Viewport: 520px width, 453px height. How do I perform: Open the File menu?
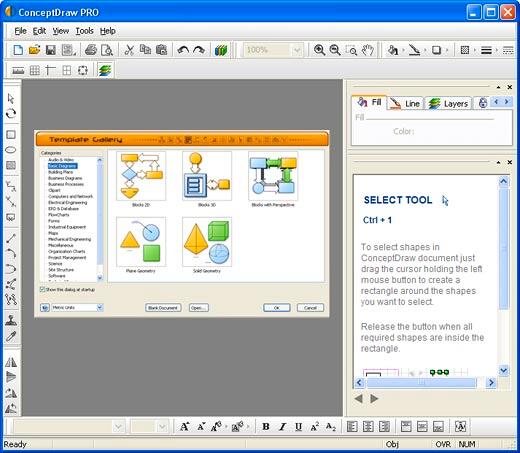click(x=20, y=31)
